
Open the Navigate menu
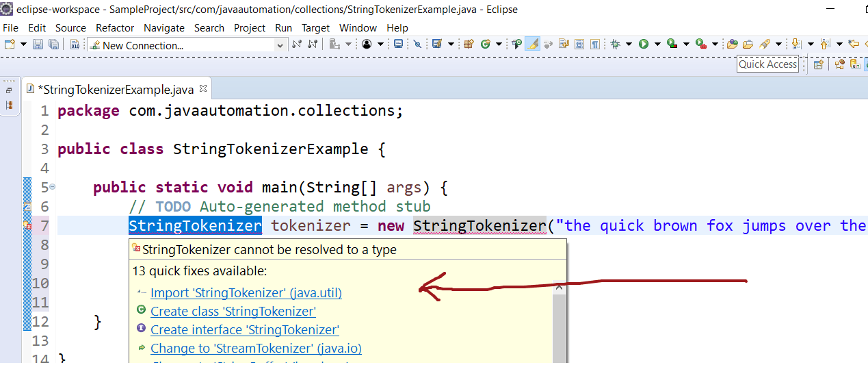pyautogui.click(x=164, y=28)
